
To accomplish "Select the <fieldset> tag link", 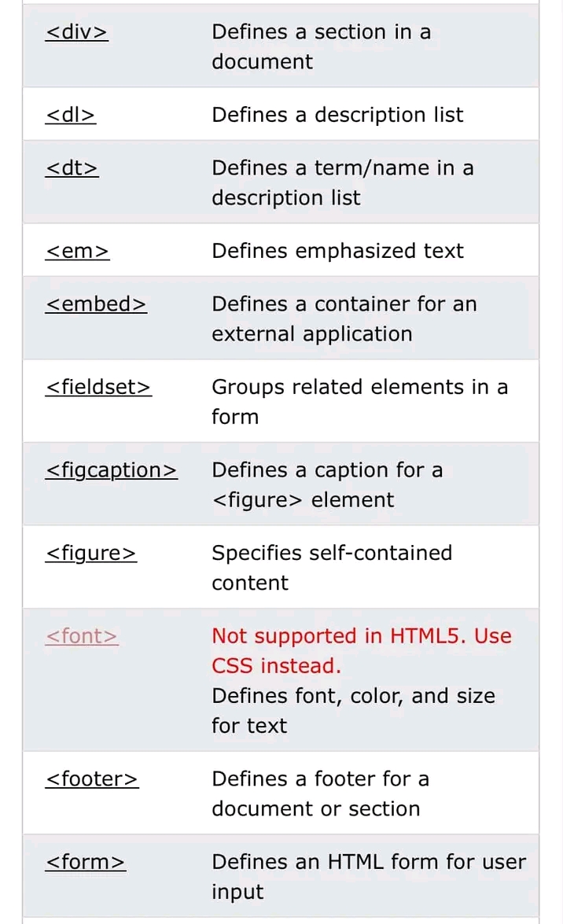I will click(x=98, y=387).
